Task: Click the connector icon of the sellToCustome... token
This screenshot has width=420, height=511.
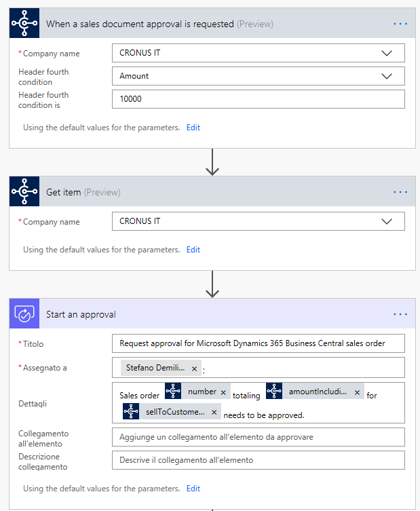Action: point(131,411)
